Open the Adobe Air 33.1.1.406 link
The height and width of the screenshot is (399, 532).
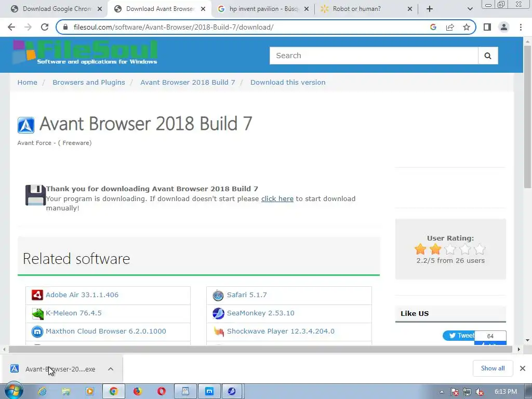(82, 295)
